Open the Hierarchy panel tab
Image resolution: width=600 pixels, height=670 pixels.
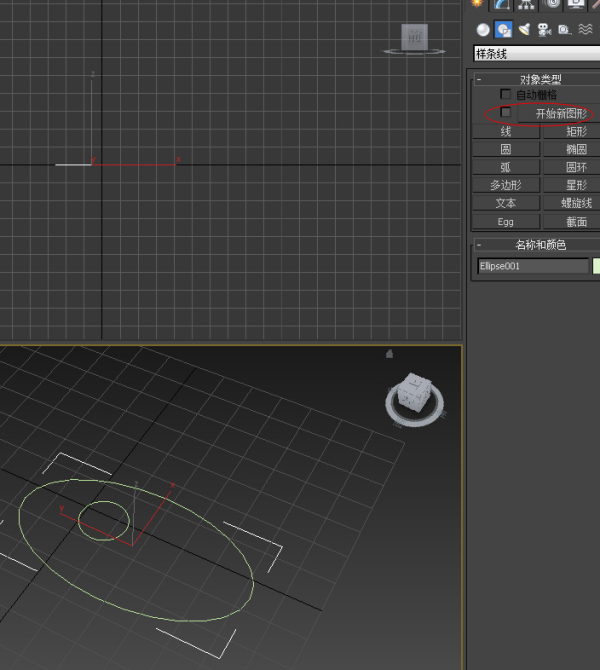coord(526,4)
